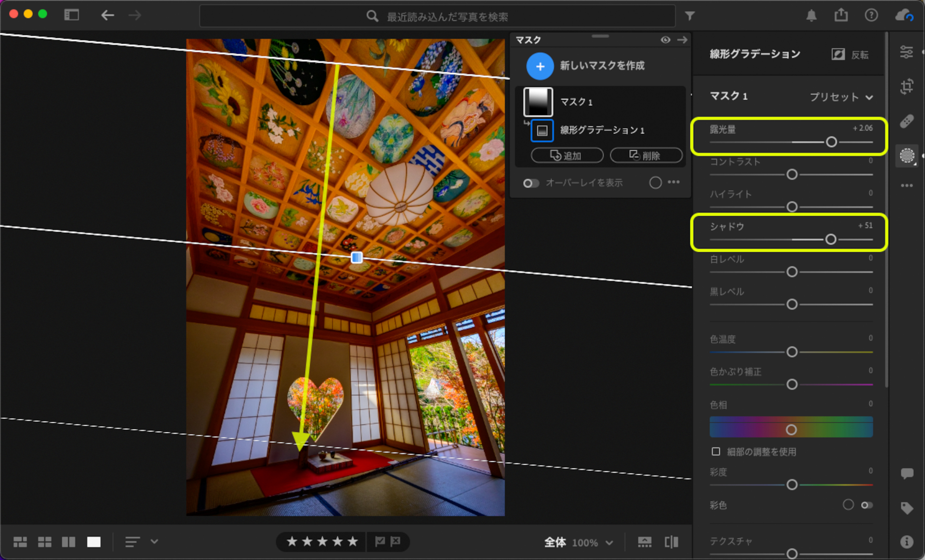Select 線形グラデーション 1 component
Screen dimensions: 925x560
602,130
